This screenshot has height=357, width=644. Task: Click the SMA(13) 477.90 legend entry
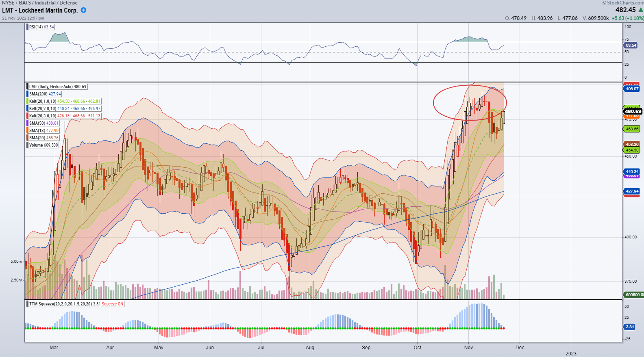click(44, 130)
